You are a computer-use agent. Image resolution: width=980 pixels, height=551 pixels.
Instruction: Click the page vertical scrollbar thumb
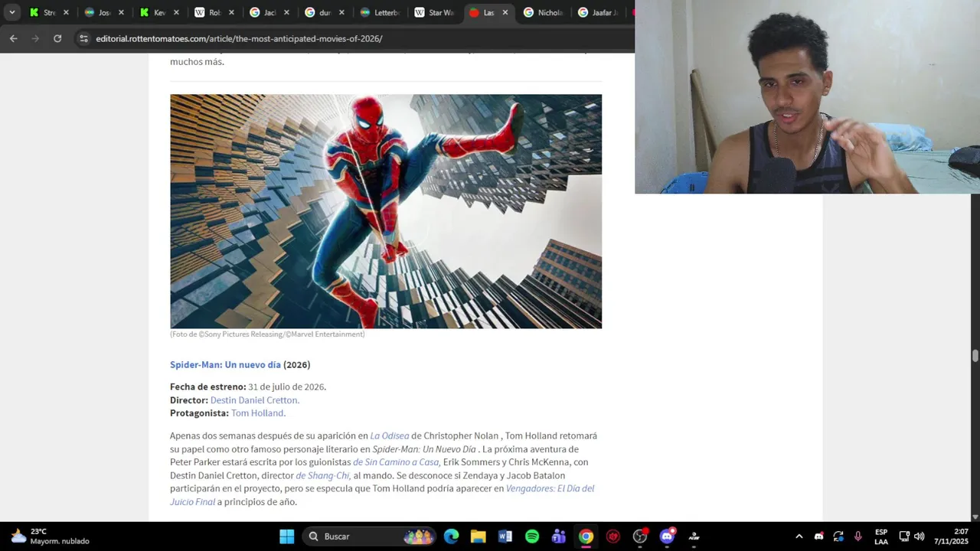(975, 356)
